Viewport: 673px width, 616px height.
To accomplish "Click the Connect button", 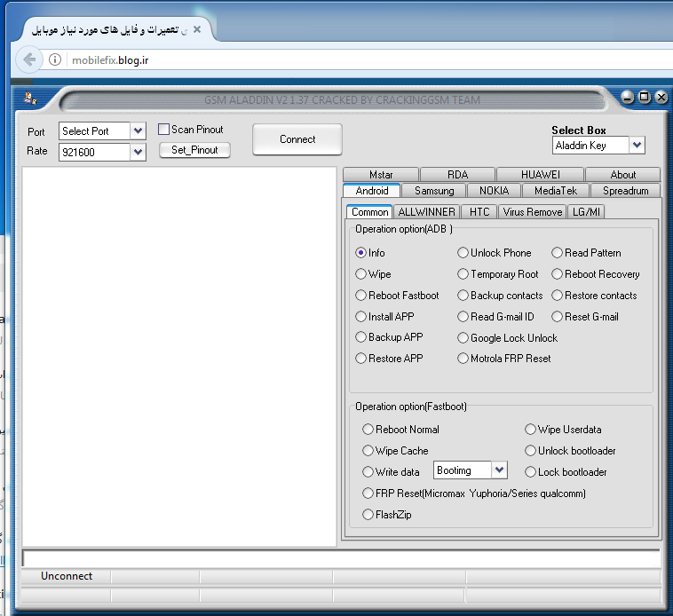I will (x=297, y=139).
